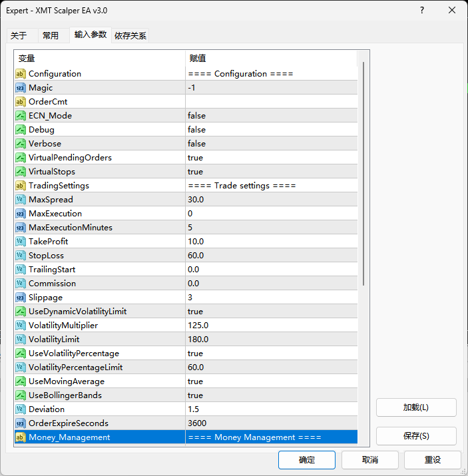
Task: Click the double icon beside VolatilityPercentageLimit
Action: [x=21, y=367]
